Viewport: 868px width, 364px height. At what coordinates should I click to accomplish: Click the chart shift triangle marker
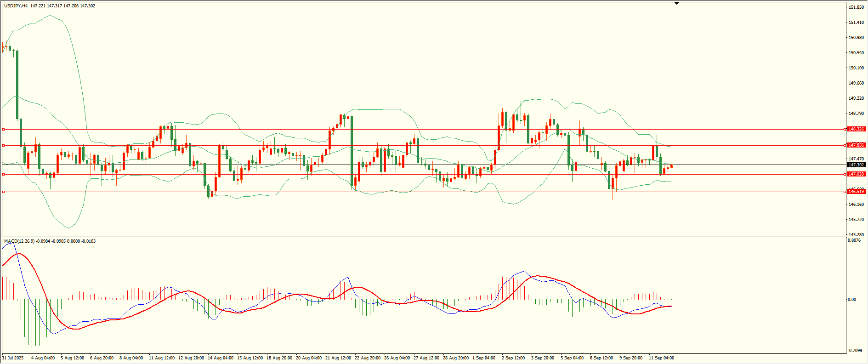(x=676, y=3)
